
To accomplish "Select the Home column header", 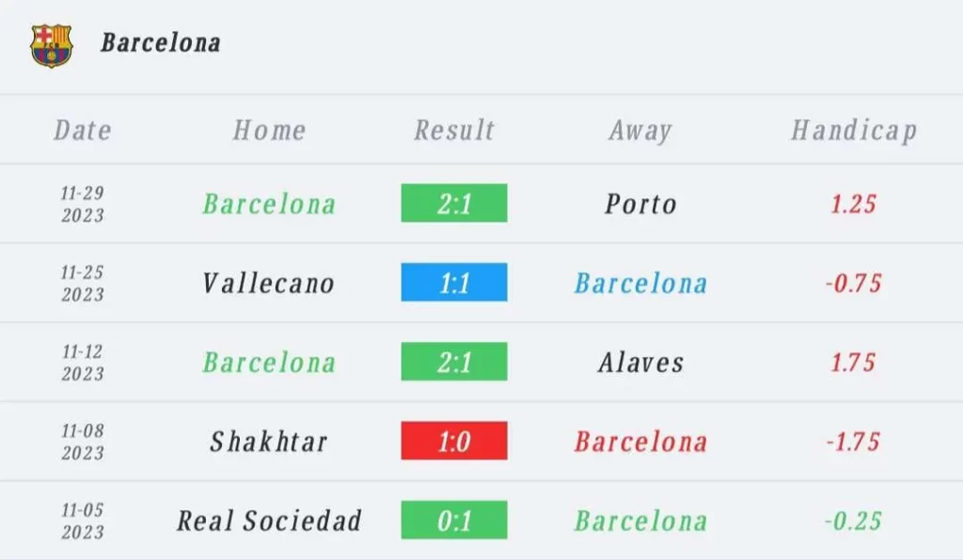I will (x=269, y=131).
